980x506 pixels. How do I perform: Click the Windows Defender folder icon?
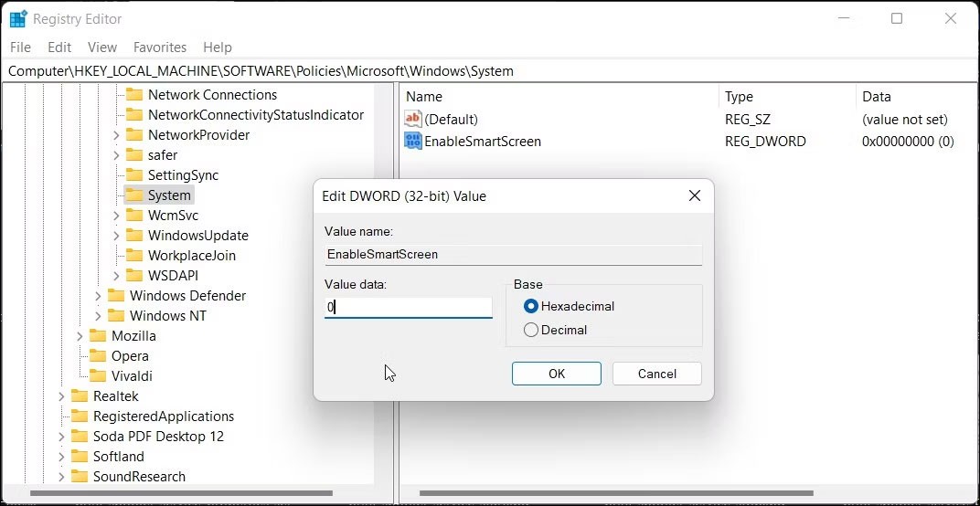coord(116,296)
